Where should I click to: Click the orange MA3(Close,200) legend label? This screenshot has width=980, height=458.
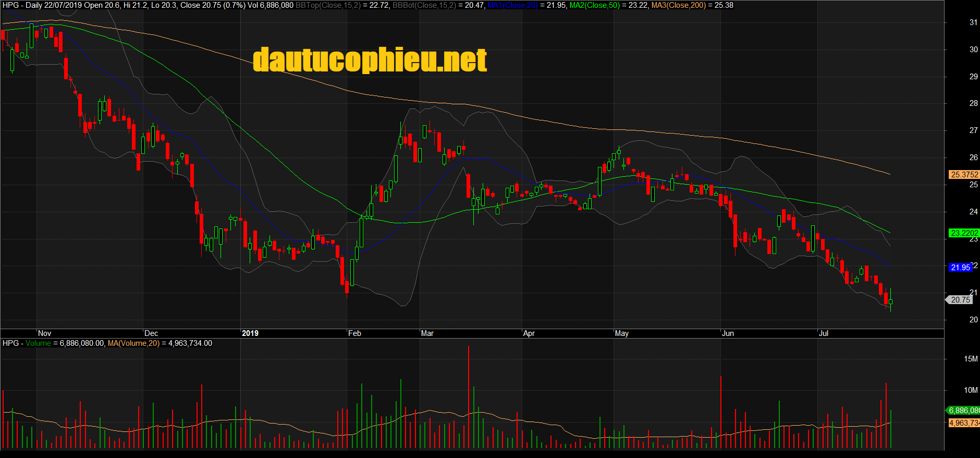[678, 5]
